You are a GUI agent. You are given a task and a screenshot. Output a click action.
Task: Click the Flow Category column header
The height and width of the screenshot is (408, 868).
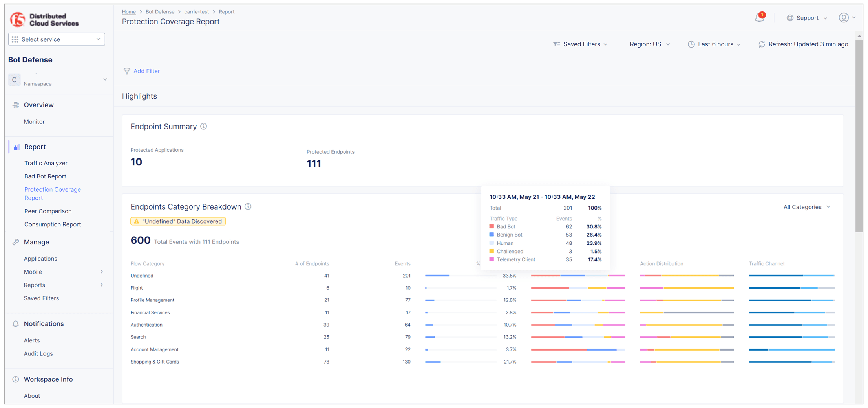[x=148, y=264]
